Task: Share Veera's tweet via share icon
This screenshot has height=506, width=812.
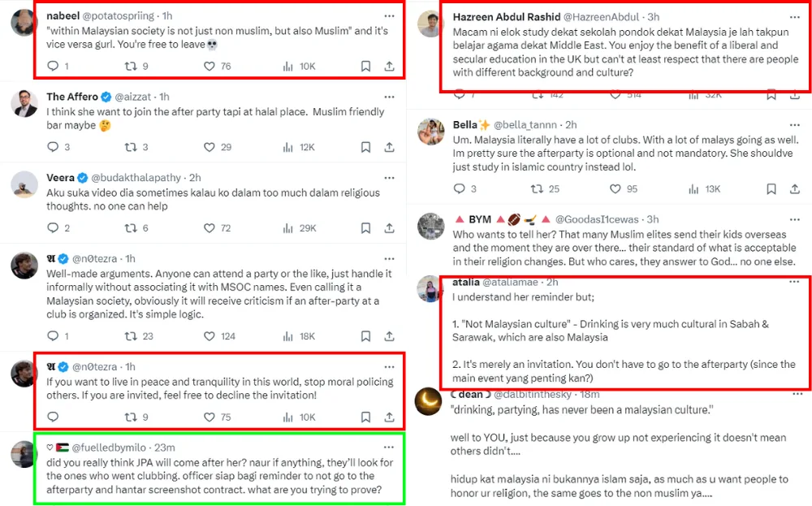Action: click(x=390, y=228)
